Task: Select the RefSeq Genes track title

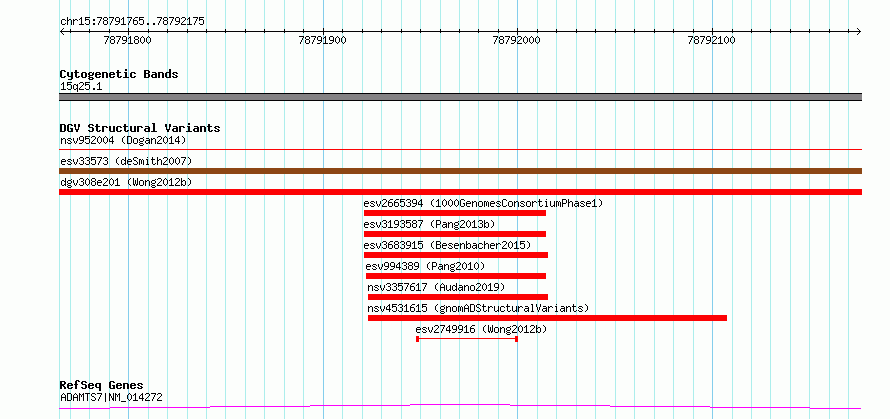Action: 102,386
